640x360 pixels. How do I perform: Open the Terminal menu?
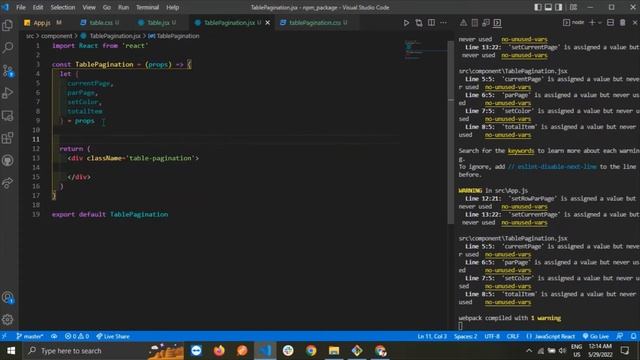(x=147, y=7)
